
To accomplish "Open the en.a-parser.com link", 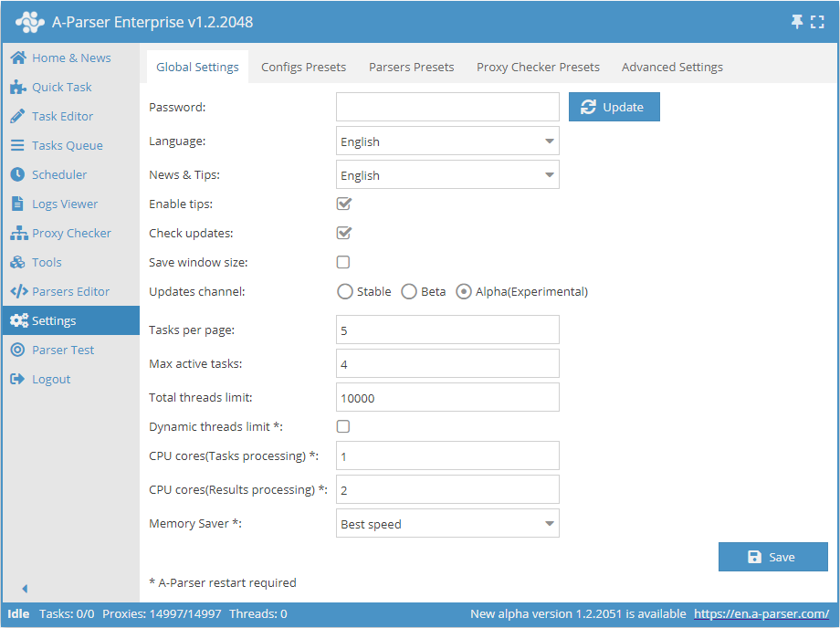I will point(761,613).
